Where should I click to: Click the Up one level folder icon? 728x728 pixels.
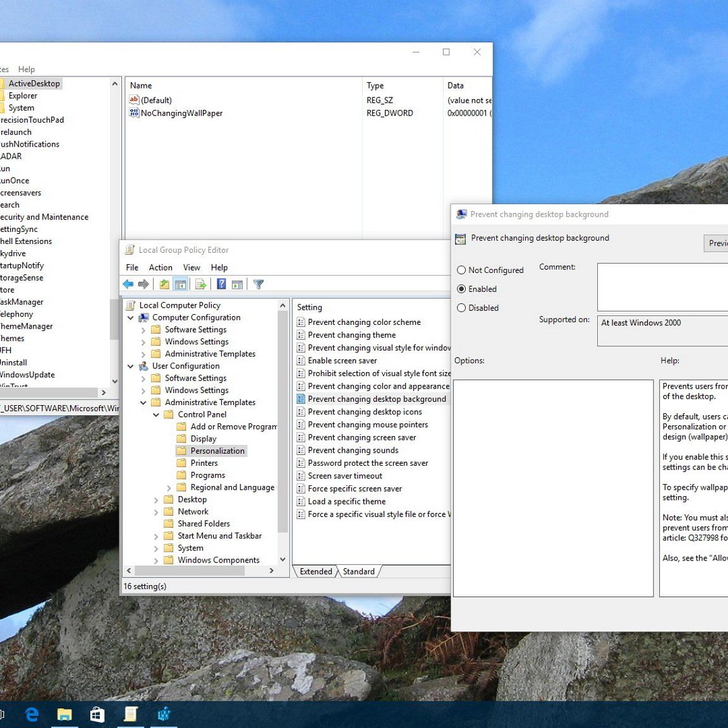click(164, 284)
